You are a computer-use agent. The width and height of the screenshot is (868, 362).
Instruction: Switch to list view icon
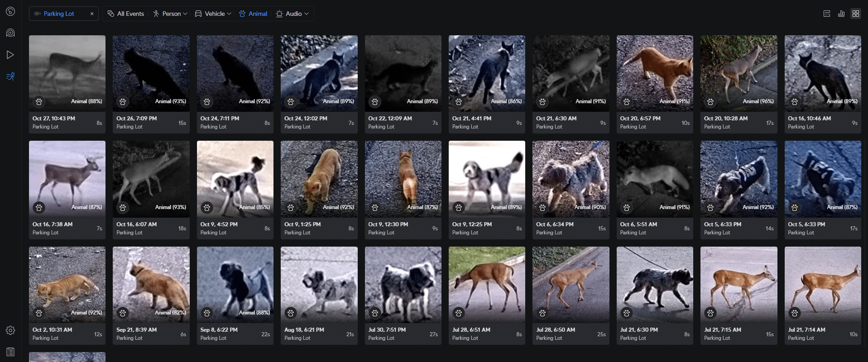point(827,14)
